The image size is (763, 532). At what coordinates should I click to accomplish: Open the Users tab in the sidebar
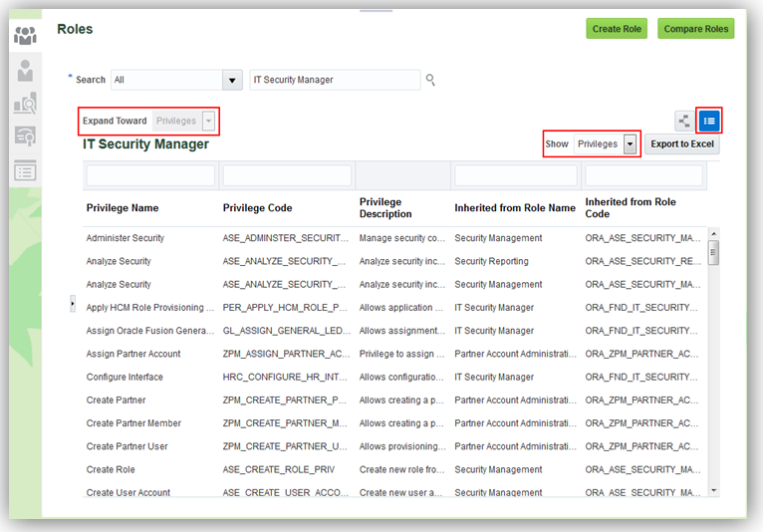tap(25, 70)
